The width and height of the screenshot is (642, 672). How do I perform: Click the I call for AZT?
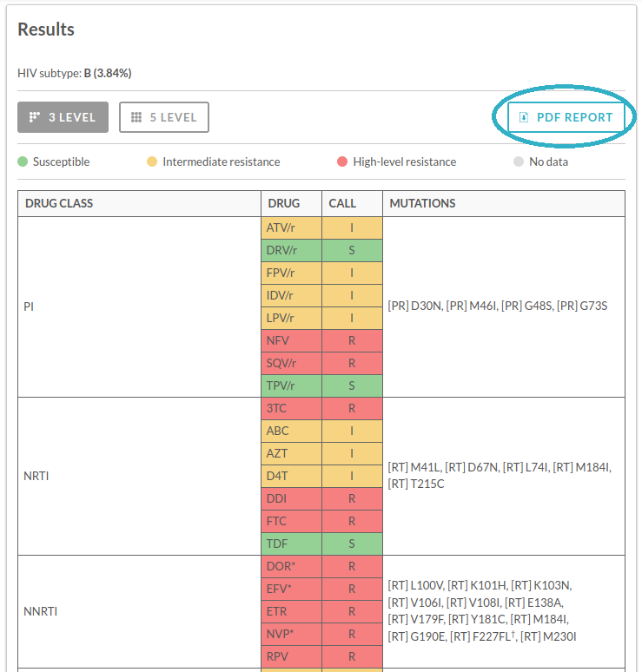tap(352, 453)
